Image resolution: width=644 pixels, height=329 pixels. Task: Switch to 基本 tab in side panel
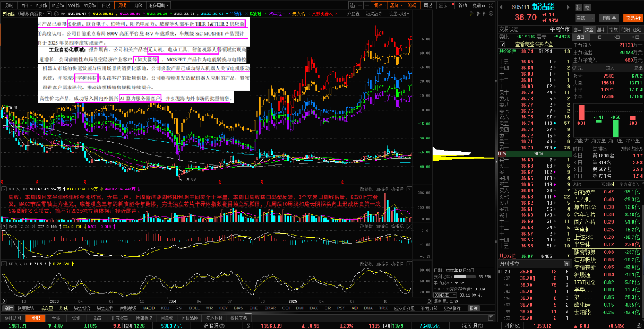[x=601, y=29]
